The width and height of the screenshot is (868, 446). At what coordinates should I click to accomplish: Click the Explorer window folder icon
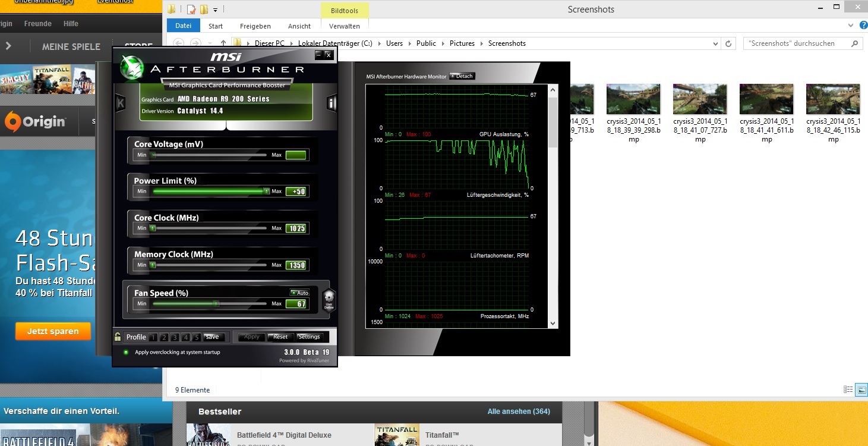[172, 10]
